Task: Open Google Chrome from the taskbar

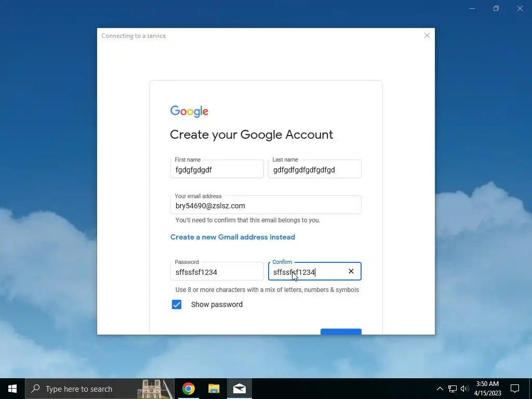Action: click(x=188, y=389)
